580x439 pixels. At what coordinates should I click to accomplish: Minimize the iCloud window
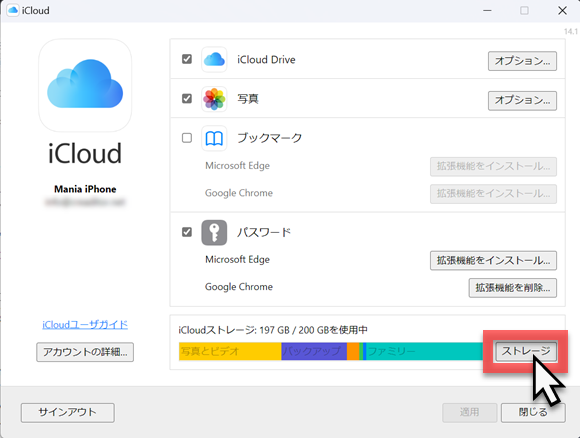488,10
